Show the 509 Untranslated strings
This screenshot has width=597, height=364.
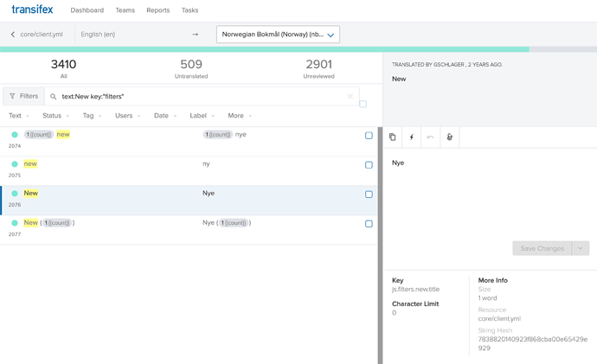pyautogui.click(x=191, y=68)
